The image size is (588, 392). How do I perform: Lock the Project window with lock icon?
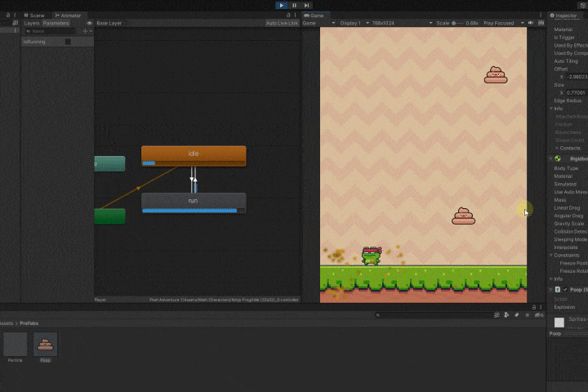click(534, 307)
